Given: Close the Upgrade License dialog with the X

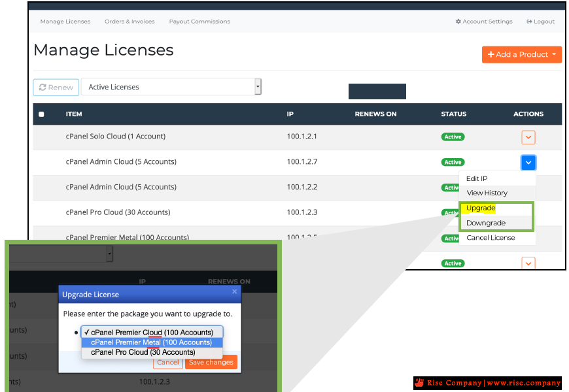Looking at the screenshot, I should click(234, 291).
